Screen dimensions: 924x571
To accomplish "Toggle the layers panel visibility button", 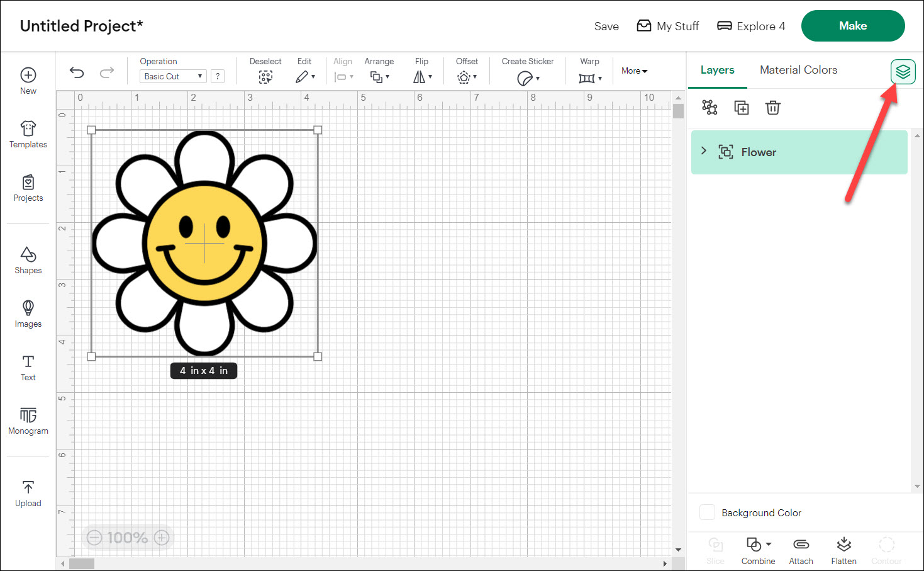I will 903,72.
